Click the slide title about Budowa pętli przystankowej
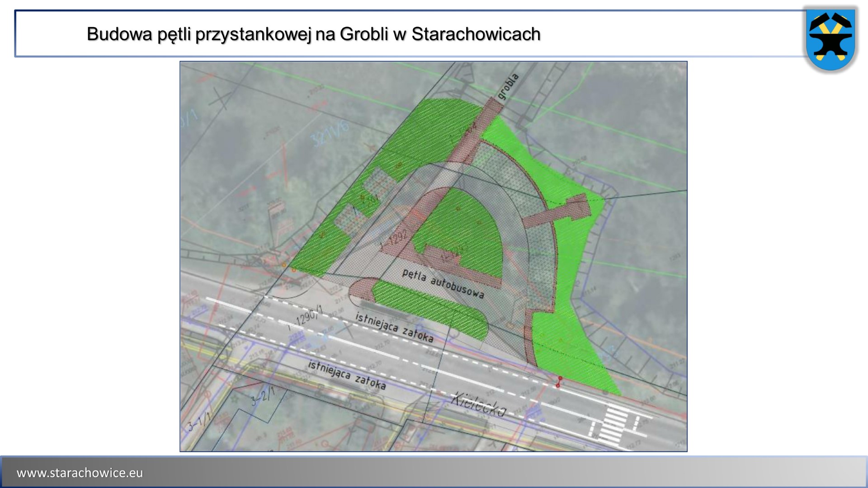The image size is (868, 488). tap(313, 34)
